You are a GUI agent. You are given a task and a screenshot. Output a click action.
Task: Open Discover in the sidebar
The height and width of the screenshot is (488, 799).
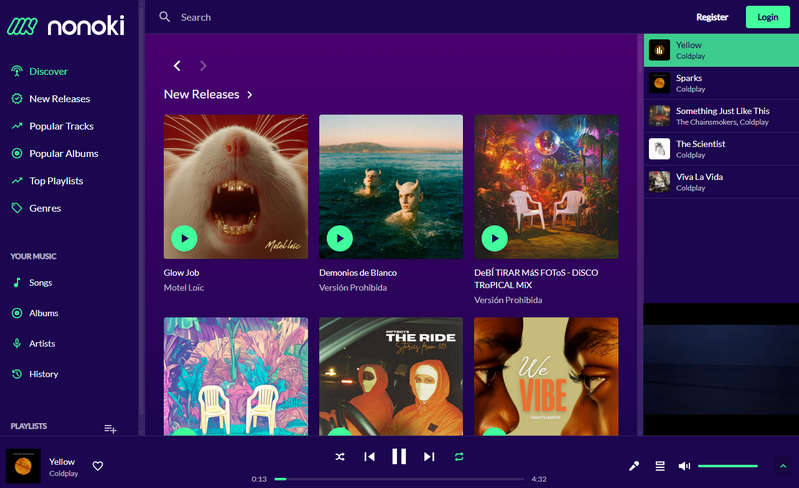[48, 71]
